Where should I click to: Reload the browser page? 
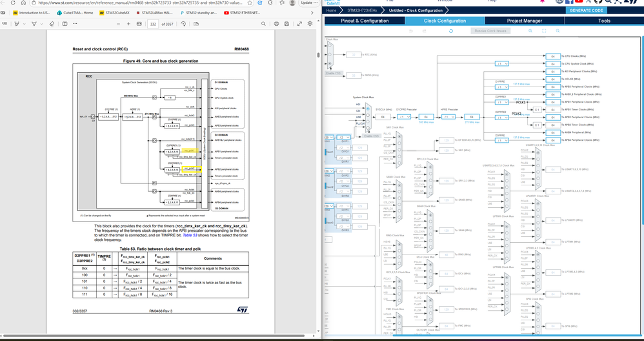pos(13,3)
